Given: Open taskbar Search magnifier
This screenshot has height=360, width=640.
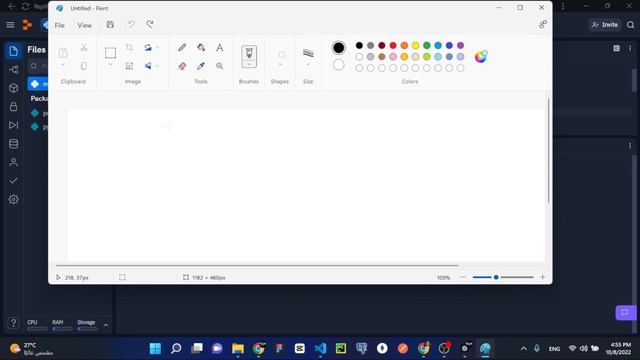Looking at the screenshot, I should [x=176, y=349].
